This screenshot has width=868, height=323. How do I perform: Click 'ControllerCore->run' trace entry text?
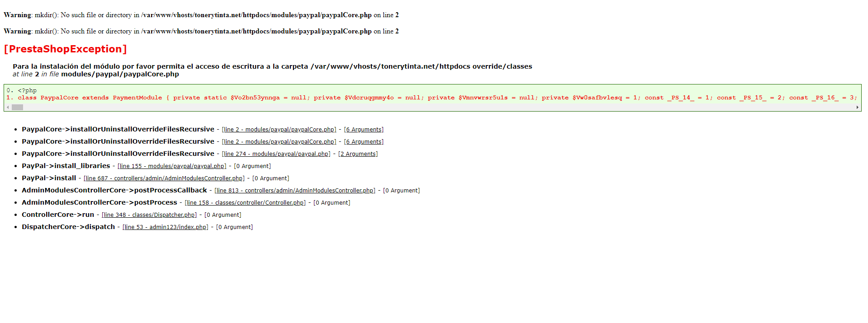pos(58,215)
